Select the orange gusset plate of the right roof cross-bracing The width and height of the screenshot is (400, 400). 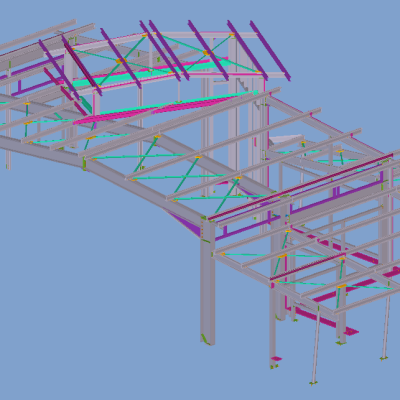point(207,53)
